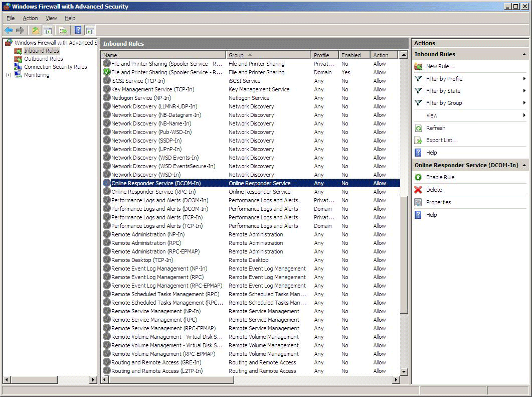This screenshot has width=532, height=397.
Task: Toggle the Show/Hide Action Pane toolbar icon
Action: 90,31
